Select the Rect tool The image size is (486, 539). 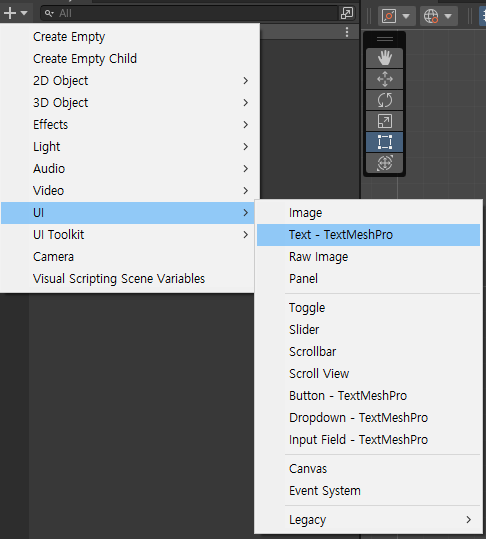pyautogui.click(x=385, y=142)
